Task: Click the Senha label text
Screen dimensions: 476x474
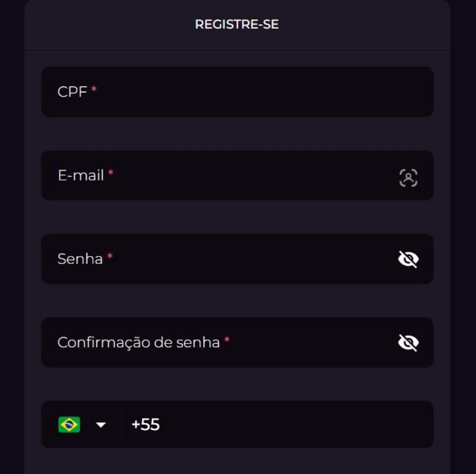Action: tap(80, 259)
